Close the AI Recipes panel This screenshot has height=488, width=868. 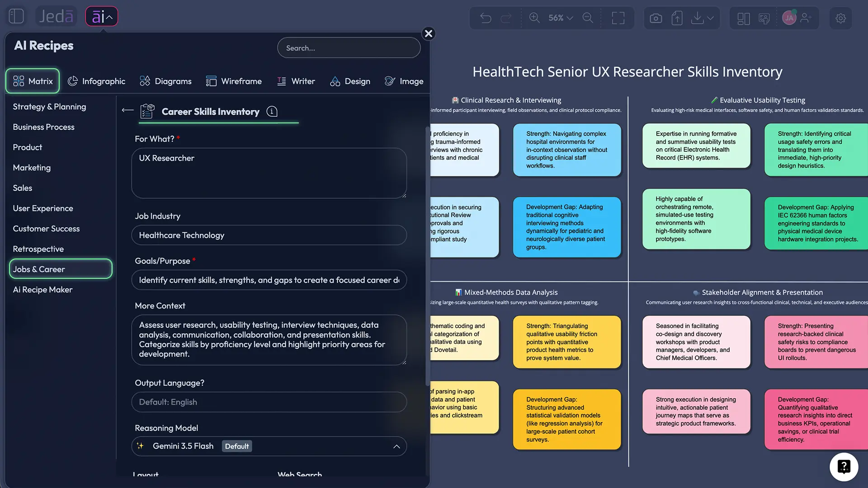pyautogui.click(x=429, y=33)
